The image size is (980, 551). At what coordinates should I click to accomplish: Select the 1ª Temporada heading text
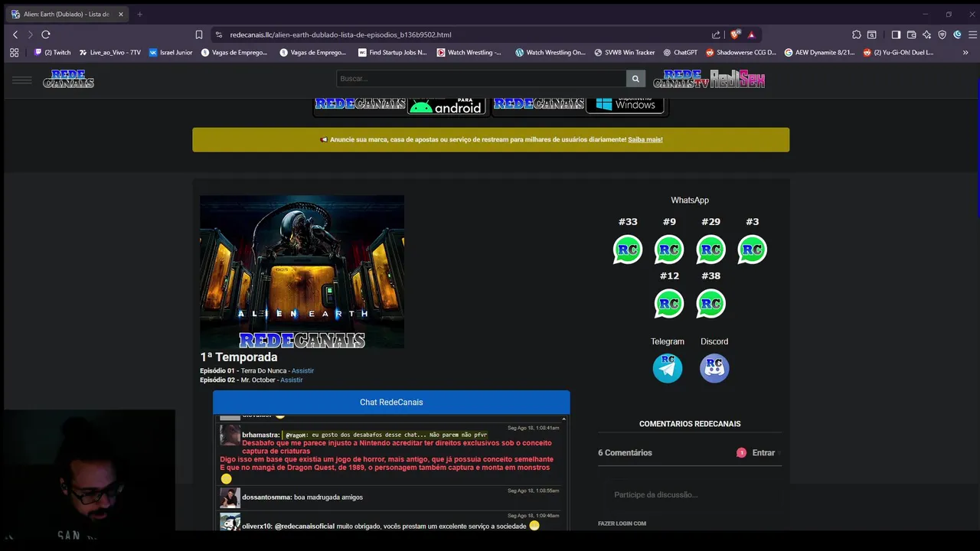click(x=239, y=357)
